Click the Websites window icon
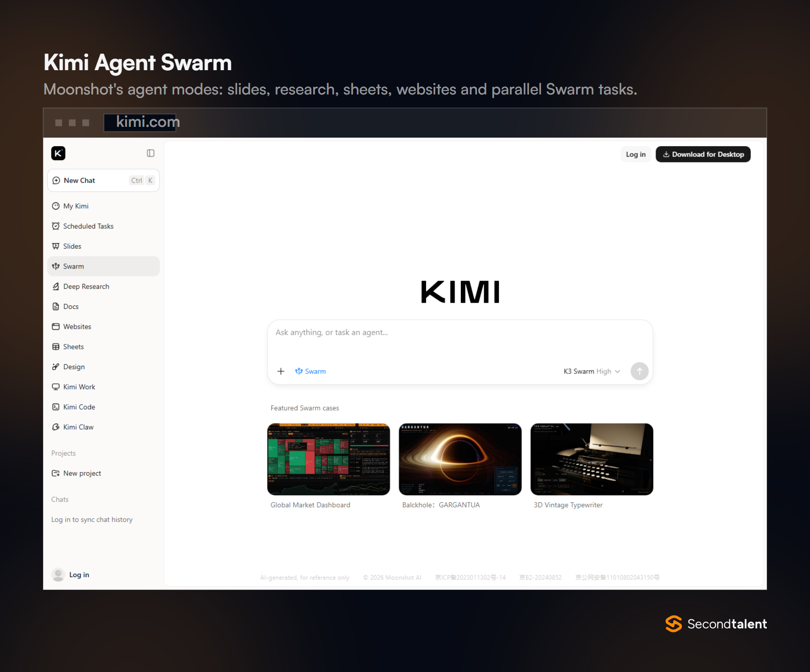 [x=56, y=327]
